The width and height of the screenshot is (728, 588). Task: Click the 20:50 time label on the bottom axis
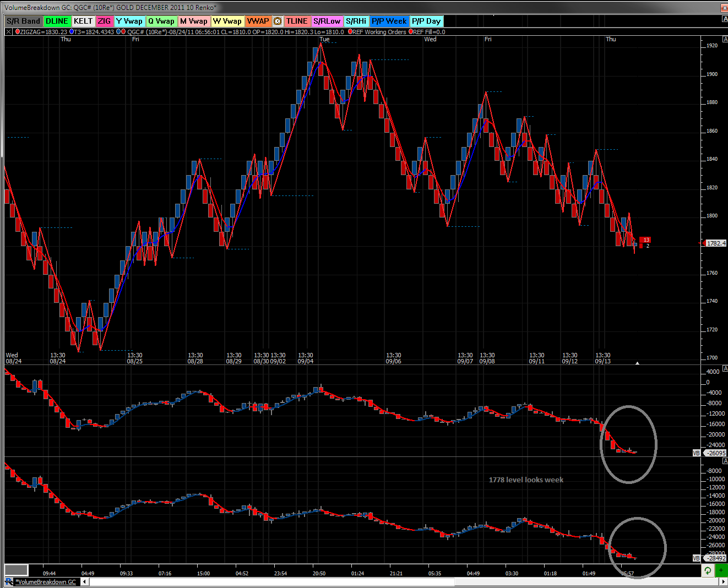point(319,573)
